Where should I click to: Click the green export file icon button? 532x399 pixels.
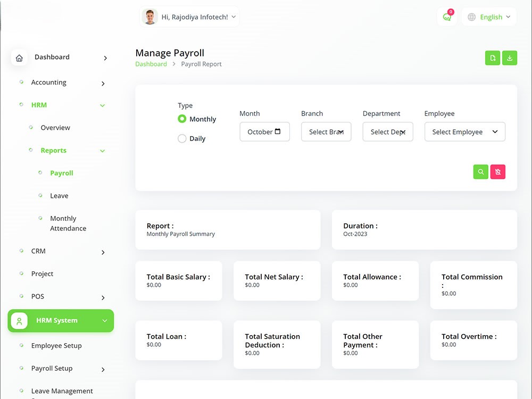pos(493,58)
